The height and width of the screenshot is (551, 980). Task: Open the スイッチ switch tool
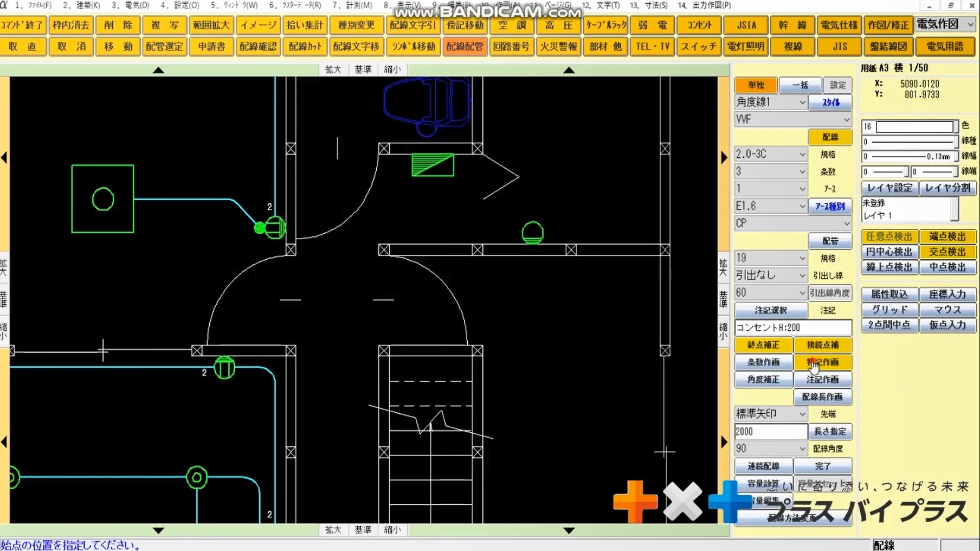point(699,47)
